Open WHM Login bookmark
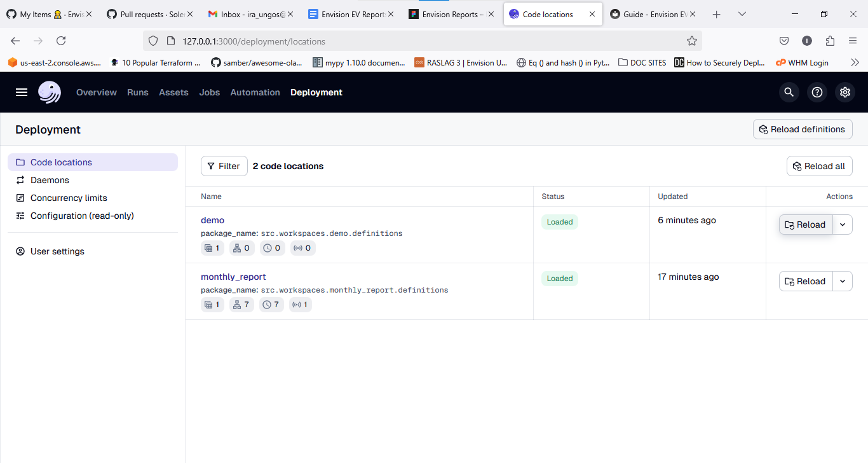Screen dimensions: 868x463 [802, 62]
